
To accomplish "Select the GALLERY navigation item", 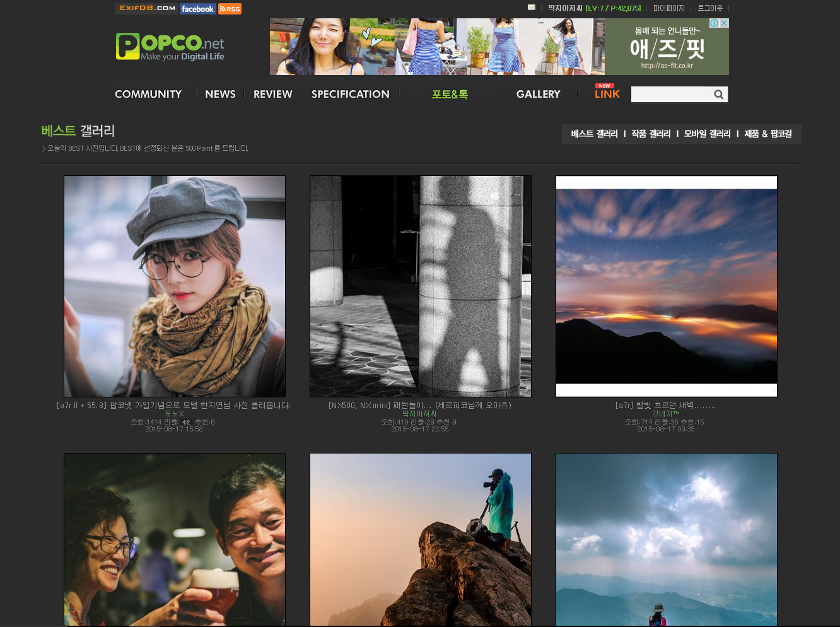I will click(x=538, y=94).
